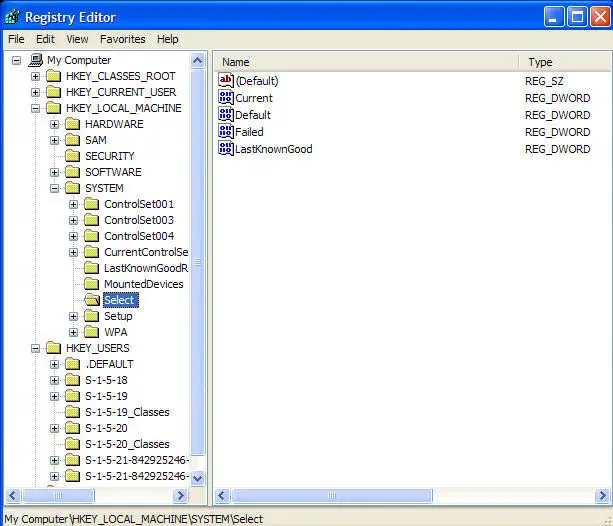Sort values by the Name column header
Screen dimensions: 613x526
366,62
